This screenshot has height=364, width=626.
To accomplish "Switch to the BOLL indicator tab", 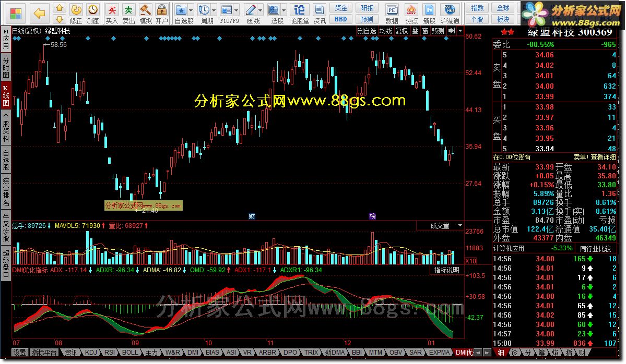I will coord(130,353).
